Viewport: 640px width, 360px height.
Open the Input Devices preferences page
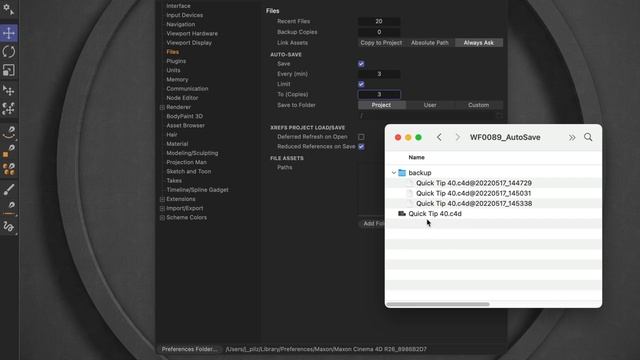[x=184, y=15]
